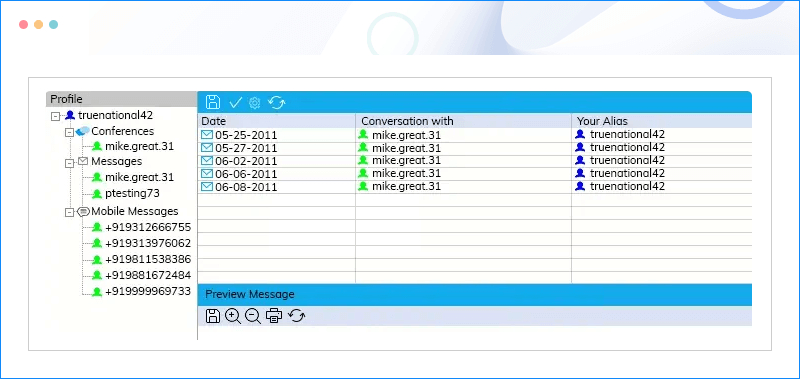Image resolution: width=800 pixels, height=379 pixels.
Task: Click the Save icon in the top blue toolbar
Action: coord(213,102)
